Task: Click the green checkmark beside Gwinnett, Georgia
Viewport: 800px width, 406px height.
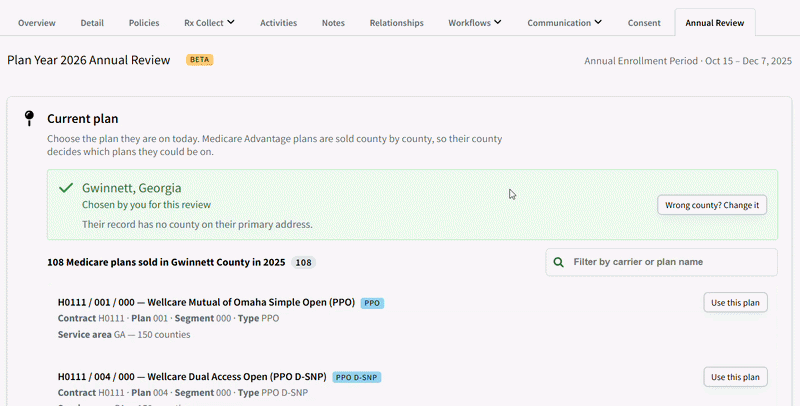Action: [x=66, y=188]
